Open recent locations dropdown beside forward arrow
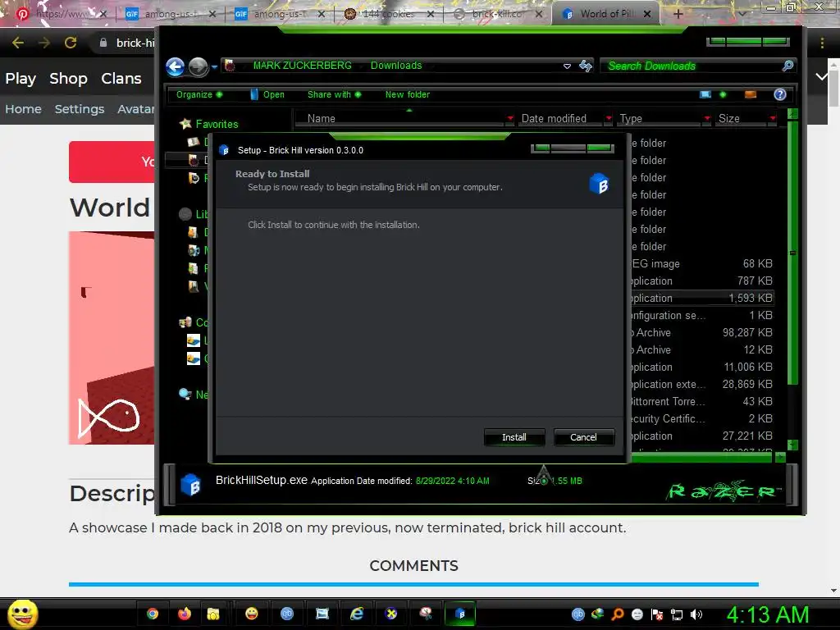The height and width of the screenshot is (630, 840). tap(214, 67)
